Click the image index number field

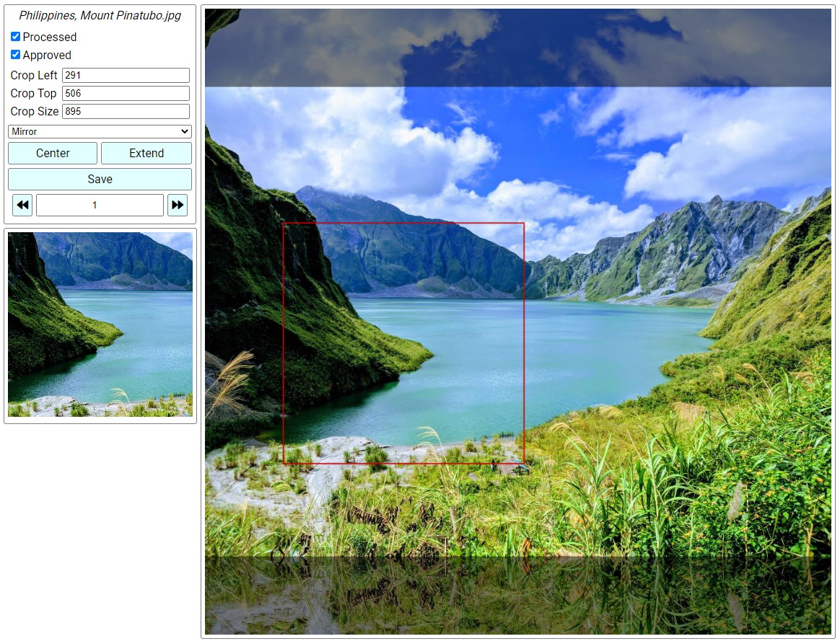pos(100,205)
